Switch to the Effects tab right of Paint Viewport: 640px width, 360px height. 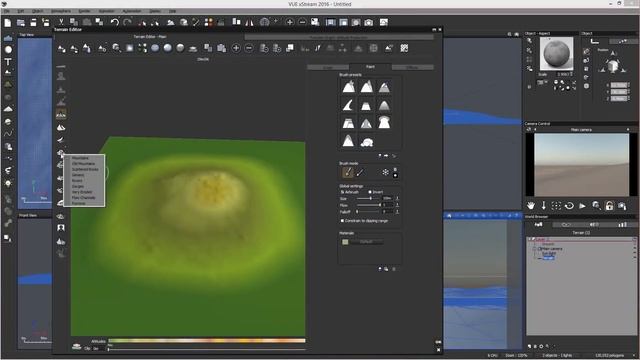412,67
